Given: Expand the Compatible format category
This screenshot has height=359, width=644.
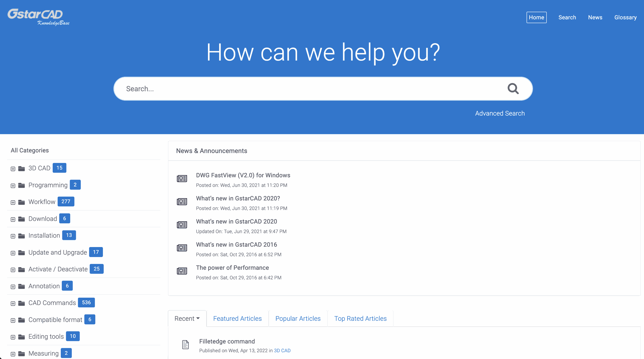Looking at the screenshot, I should pyautogui.click(x=13, y=320).
